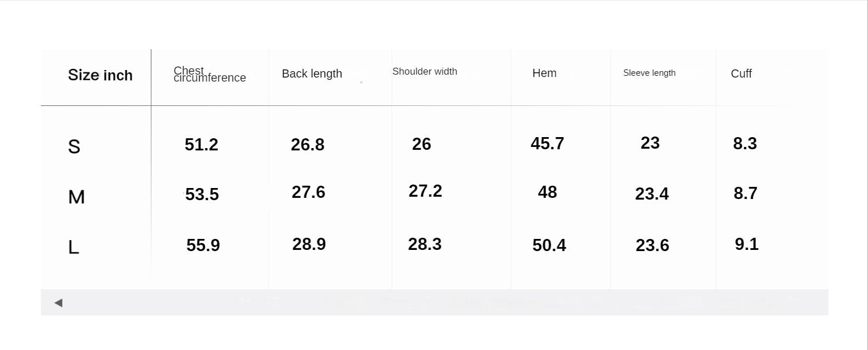
Task: Select the 50.4 hem cell
Action: [549, 245]
